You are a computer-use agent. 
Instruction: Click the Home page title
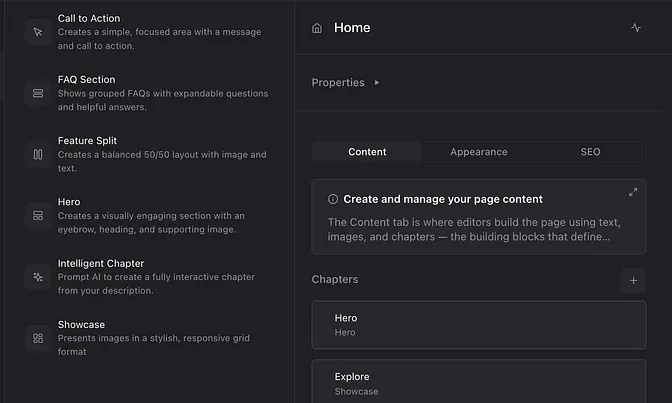[x=352, y=28]
